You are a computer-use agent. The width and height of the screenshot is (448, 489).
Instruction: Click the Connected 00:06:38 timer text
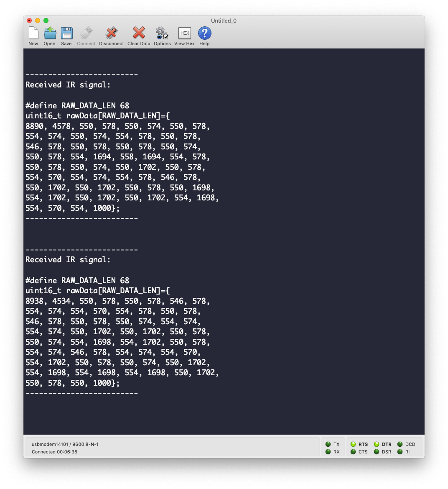(54, 452)
